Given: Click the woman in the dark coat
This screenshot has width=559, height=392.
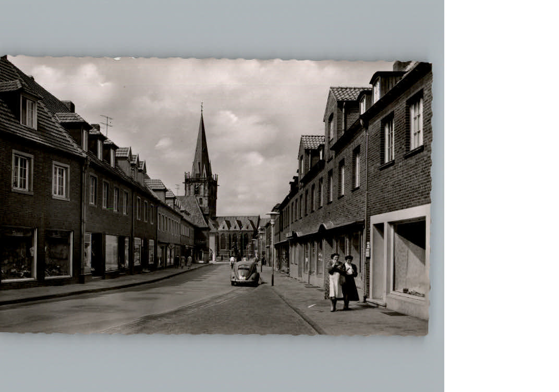Looking at the screenshot, I should point(348,281).
